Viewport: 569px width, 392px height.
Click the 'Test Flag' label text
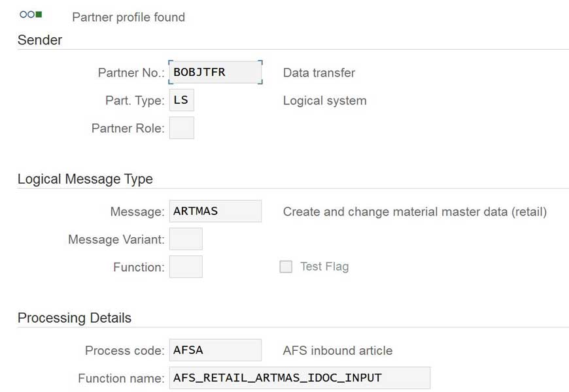324,267
